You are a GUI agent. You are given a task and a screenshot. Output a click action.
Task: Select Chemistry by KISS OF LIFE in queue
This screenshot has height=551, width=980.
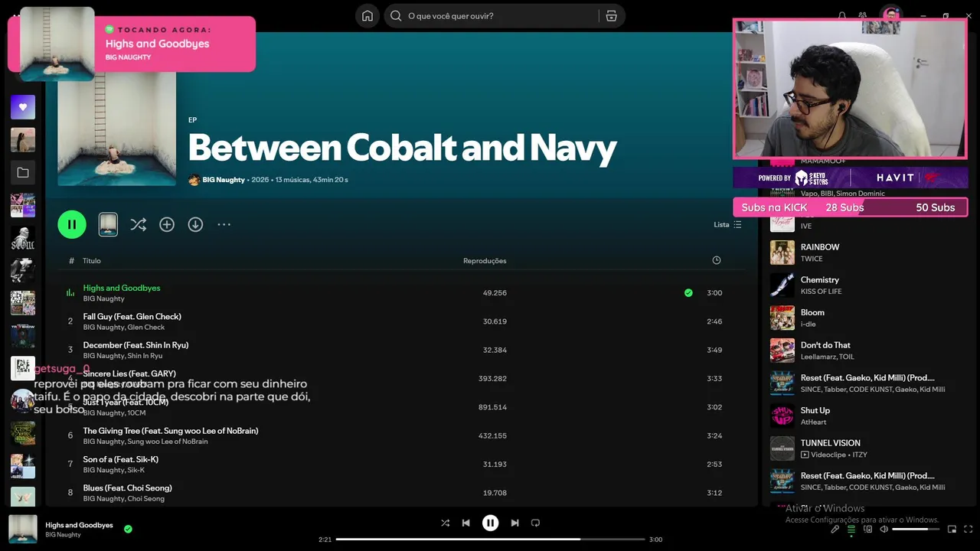820,280
